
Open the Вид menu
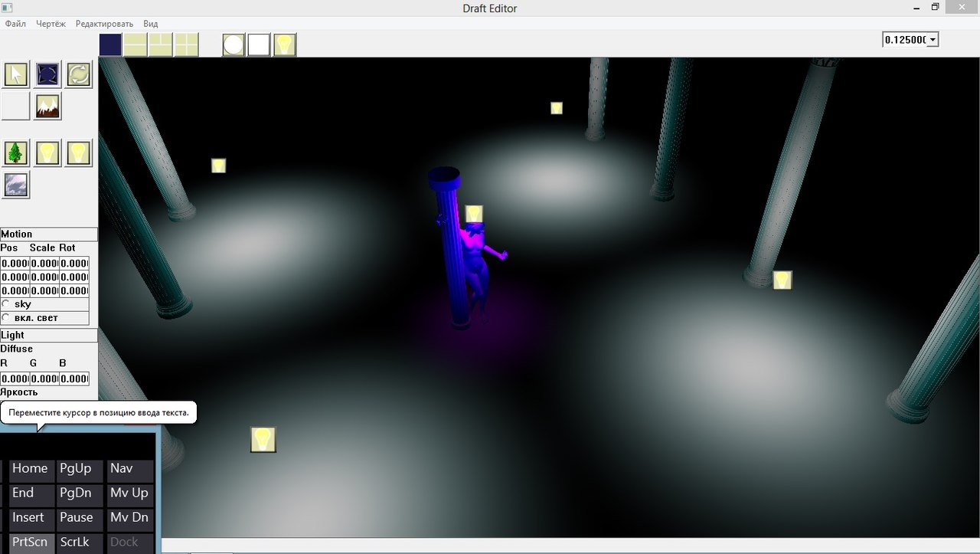pyautogui.click(x=151, y=24)
